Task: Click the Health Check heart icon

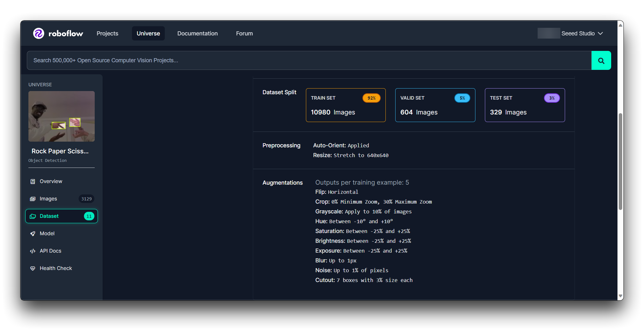Action: (x=33, y=268)
